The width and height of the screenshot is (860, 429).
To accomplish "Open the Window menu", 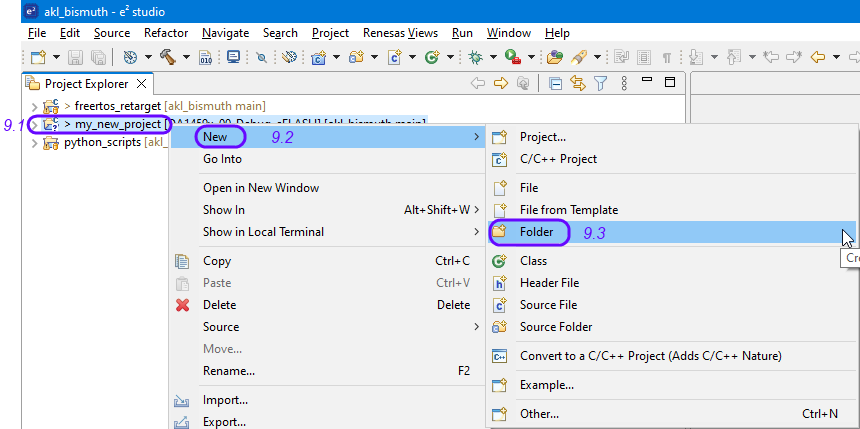I will tap(508, 33).
